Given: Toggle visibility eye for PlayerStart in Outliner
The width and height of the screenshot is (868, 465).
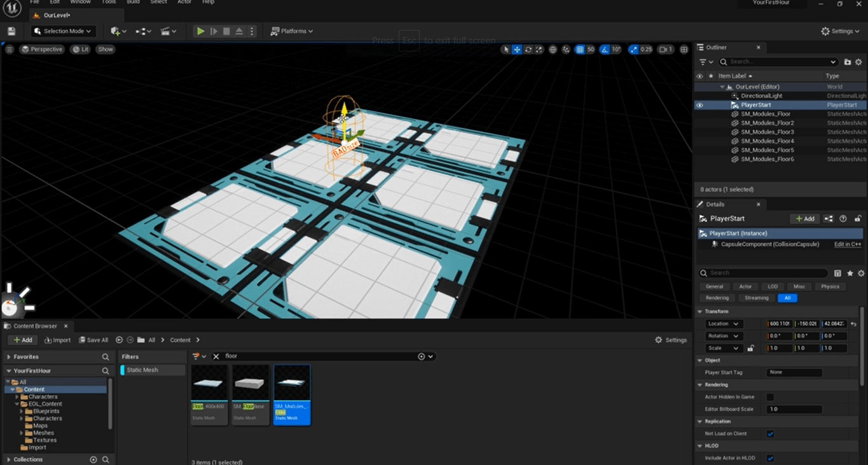Looking at the screenshot, I should tap(699, 105).
